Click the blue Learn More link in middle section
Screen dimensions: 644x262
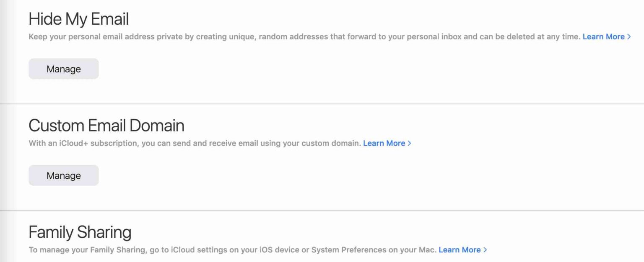click(384, 143)
